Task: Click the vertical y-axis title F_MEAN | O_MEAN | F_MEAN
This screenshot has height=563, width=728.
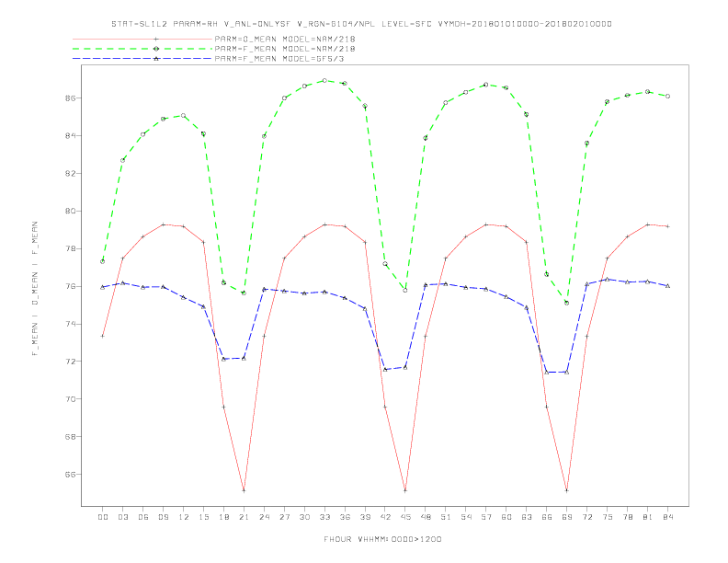Action: tap(35, 289)
